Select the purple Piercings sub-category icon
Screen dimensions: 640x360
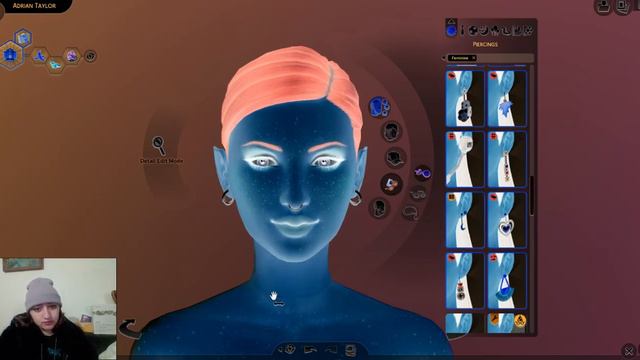(423, 173)
